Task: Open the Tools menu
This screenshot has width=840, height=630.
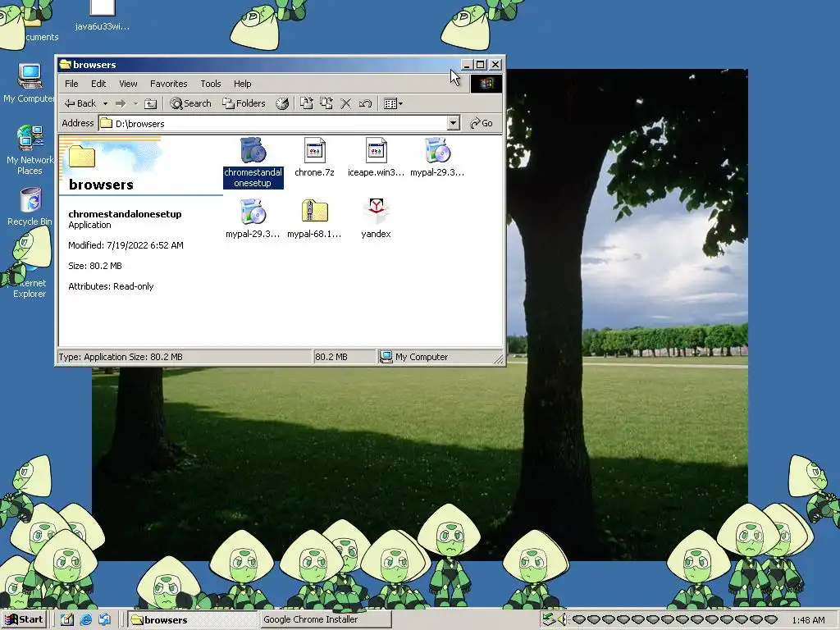Action: [x=211, y=84]
